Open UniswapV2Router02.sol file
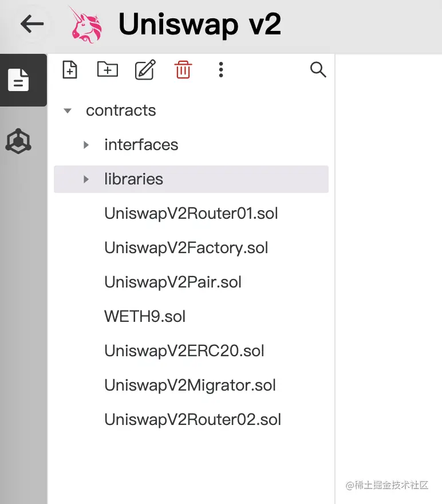 click(x=192, y=420)
